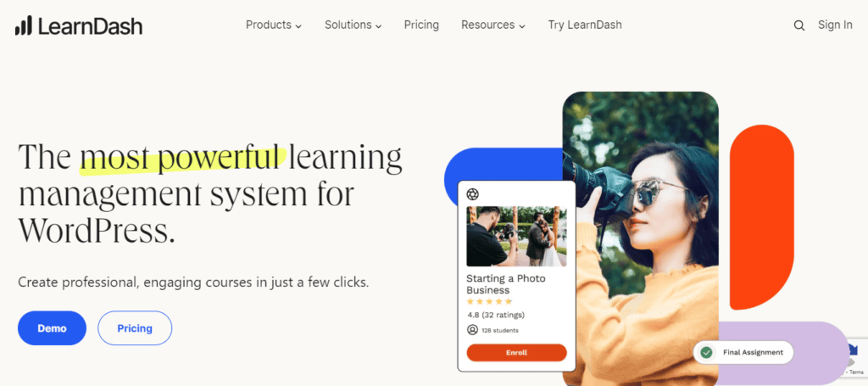Click the camera aperture icon on course card
This screenshot has width=868, height=386.
[473, 193]
